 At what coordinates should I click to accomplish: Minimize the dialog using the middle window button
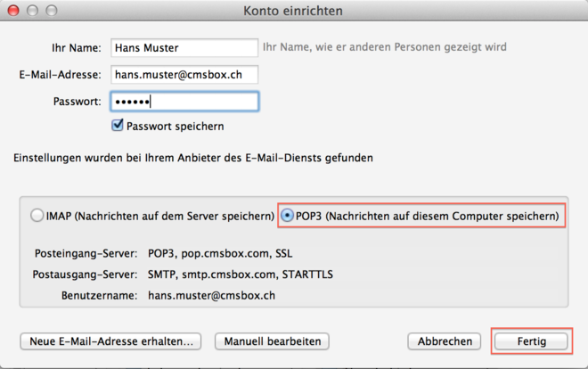pos(31,11)
